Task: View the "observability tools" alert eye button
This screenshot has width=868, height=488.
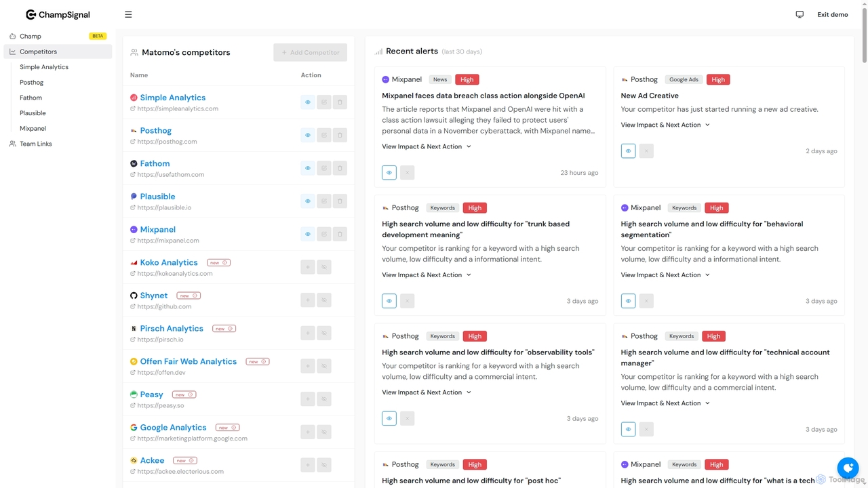Action: point(389,418)
